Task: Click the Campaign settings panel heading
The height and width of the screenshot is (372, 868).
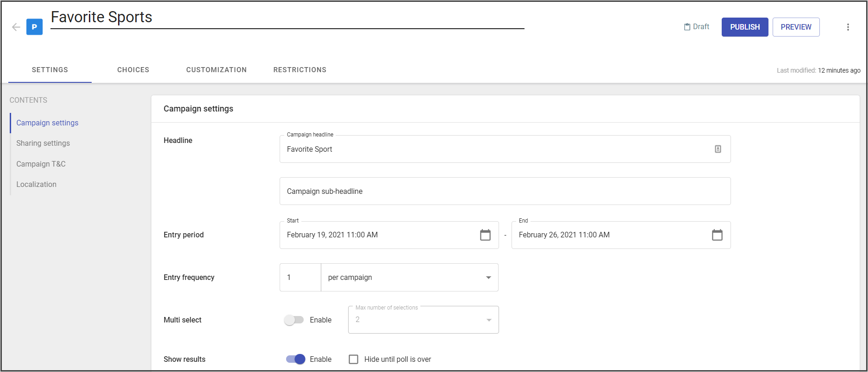Action: point(198,109)
